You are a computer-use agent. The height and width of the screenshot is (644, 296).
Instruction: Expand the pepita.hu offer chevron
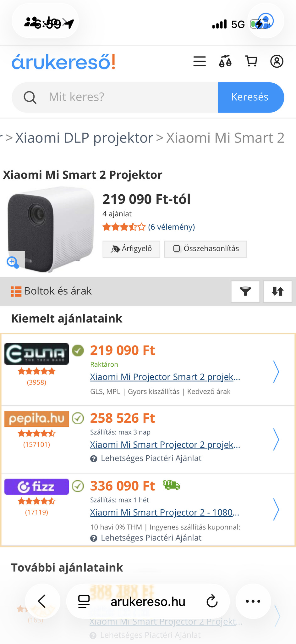coord(276,439)
